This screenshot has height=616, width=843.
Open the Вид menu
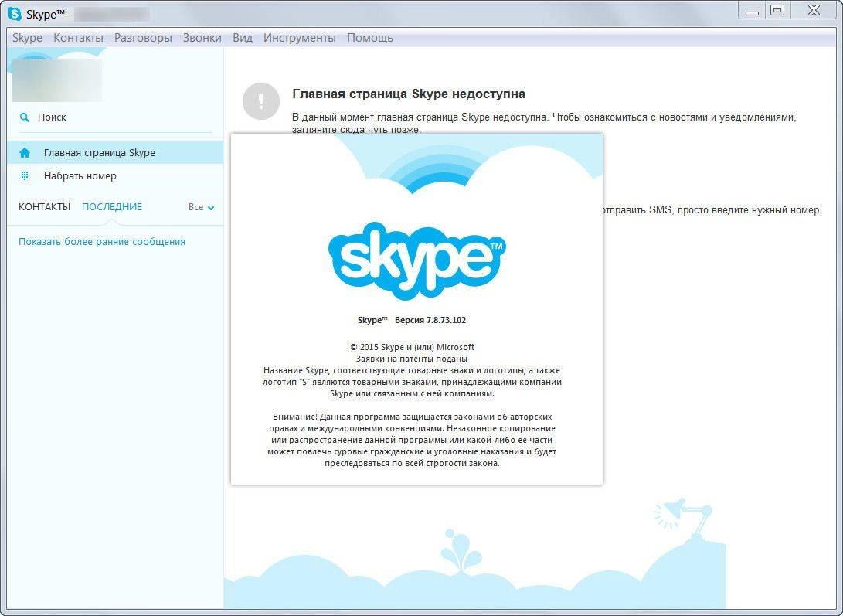[x=243, y=38]
